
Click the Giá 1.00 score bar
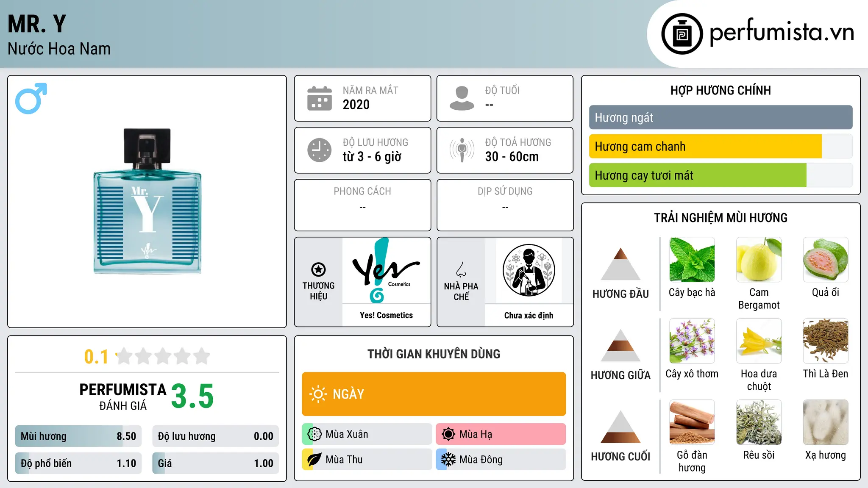215,463
